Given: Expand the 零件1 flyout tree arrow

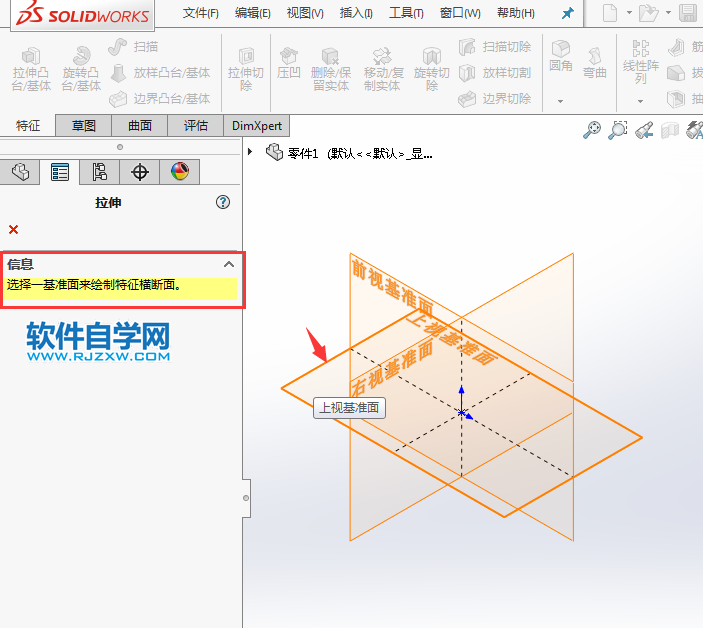Looking at the screenshot, I should pos(250,152).
